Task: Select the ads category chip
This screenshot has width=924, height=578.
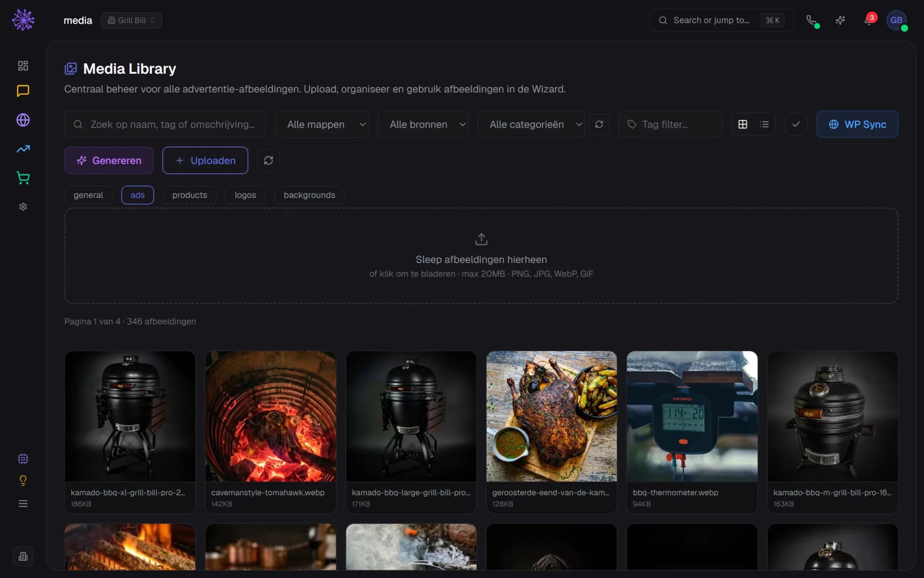Action: (138, 195)
